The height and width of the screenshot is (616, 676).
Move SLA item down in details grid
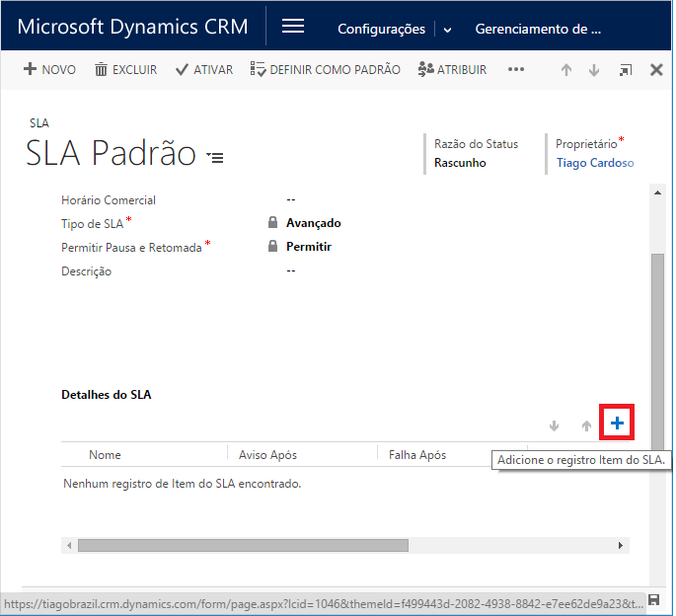pos(554,425)
